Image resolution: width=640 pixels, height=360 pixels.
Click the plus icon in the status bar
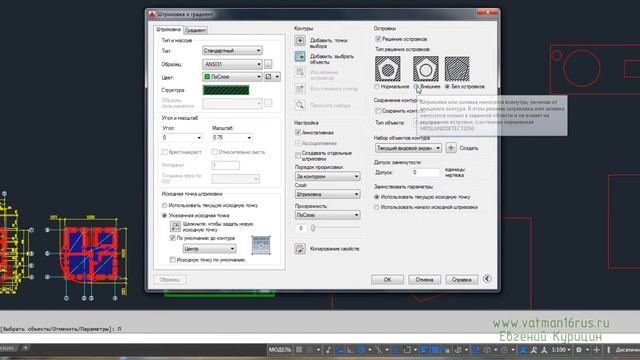point(596,350)
